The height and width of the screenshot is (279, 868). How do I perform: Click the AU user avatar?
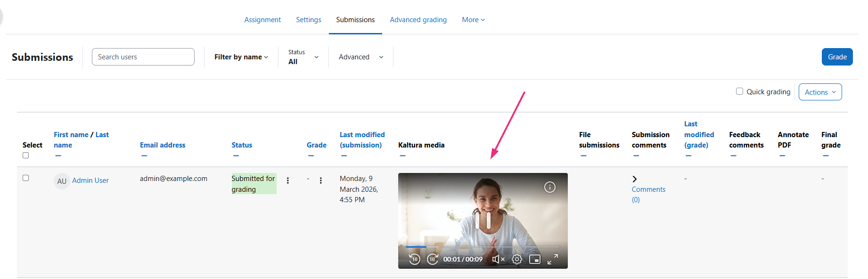[x=62, y=181]
